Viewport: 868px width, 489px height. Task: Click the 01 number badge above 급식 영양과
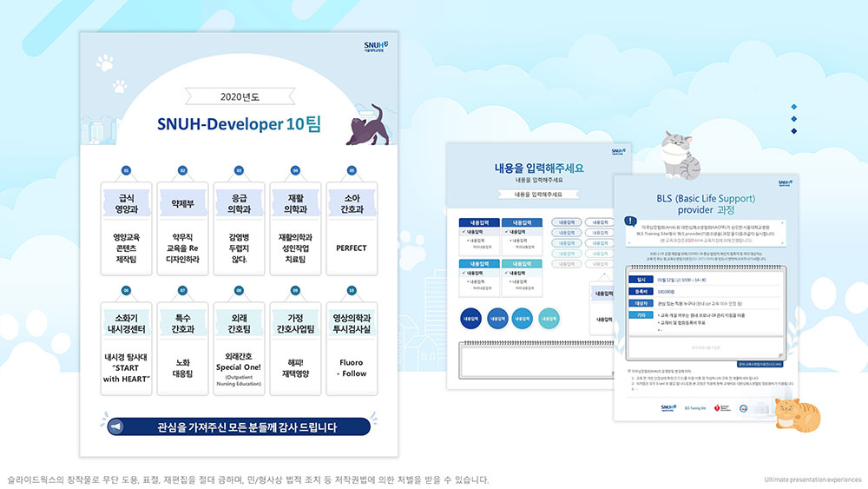(126, 171)
